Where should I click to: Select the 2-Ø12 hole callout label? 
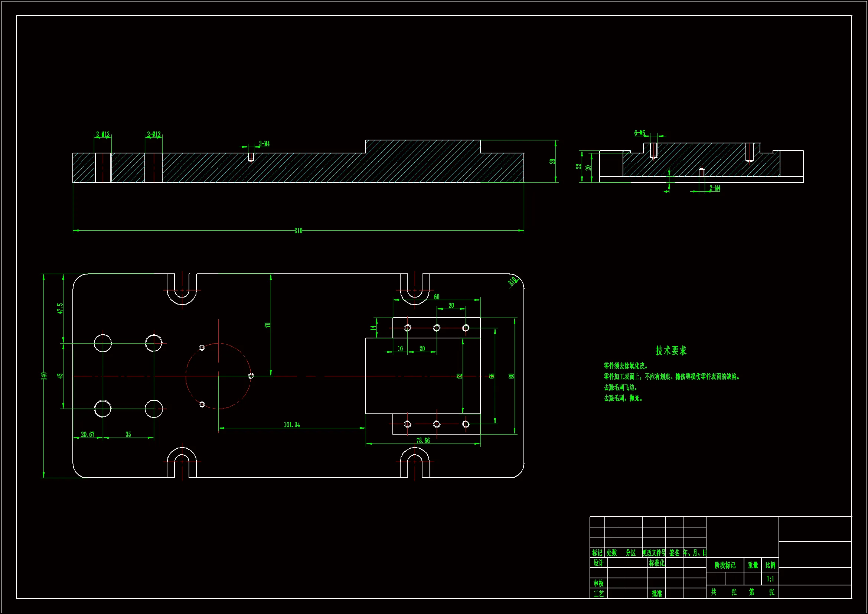pos(154,134)
